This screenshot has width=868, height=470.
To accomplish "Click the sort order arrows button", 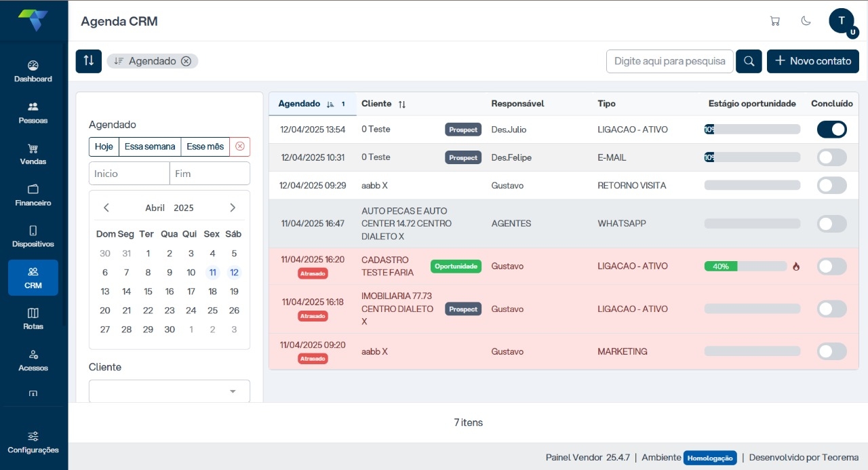I will click(89, 61).
